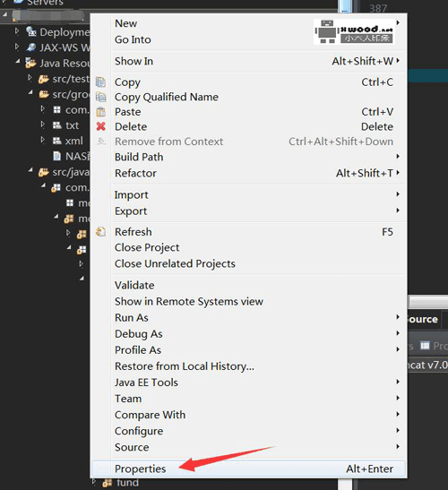Click the fund package icon
This screenshot has height=490, width=448.
108,483
